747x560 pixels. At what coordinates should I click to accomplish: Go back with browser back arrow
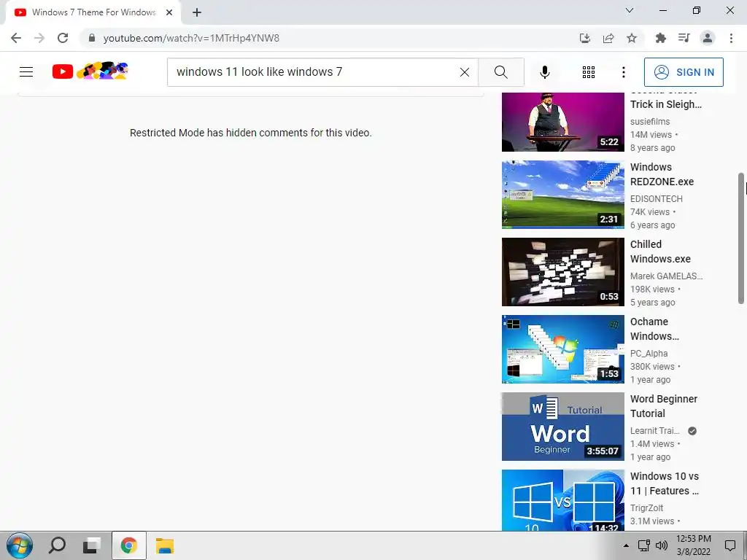point(16,38)
